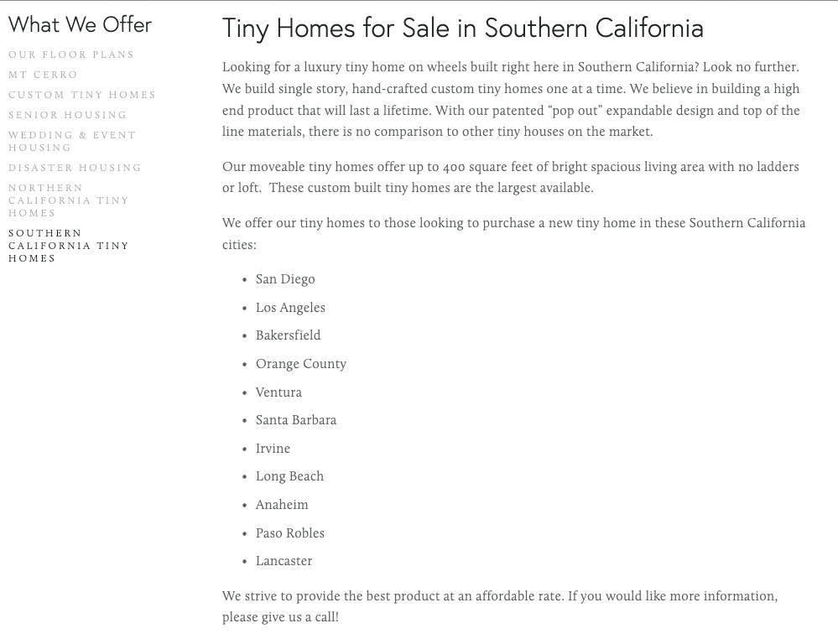The height and width of the screenshot is (644, 838).
Task: Open Northern California Tiny Homes page
Action: pos(69,200)
